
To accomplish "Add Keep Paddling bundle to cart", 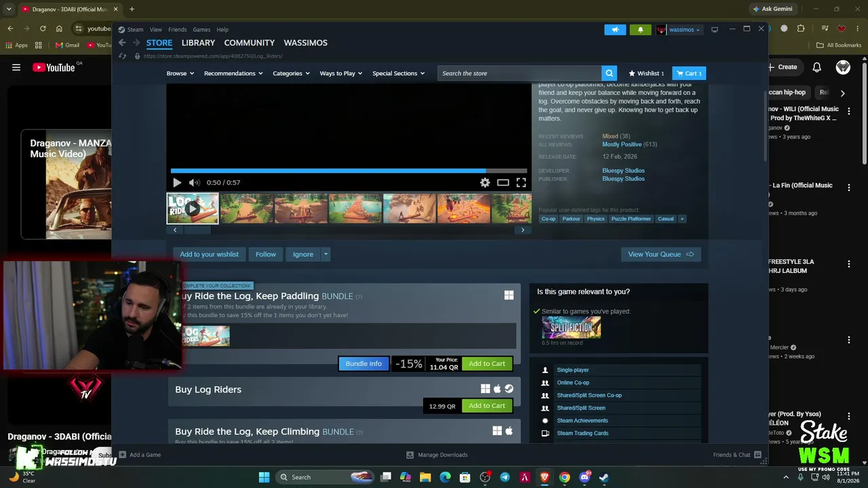I will [487, 364].
